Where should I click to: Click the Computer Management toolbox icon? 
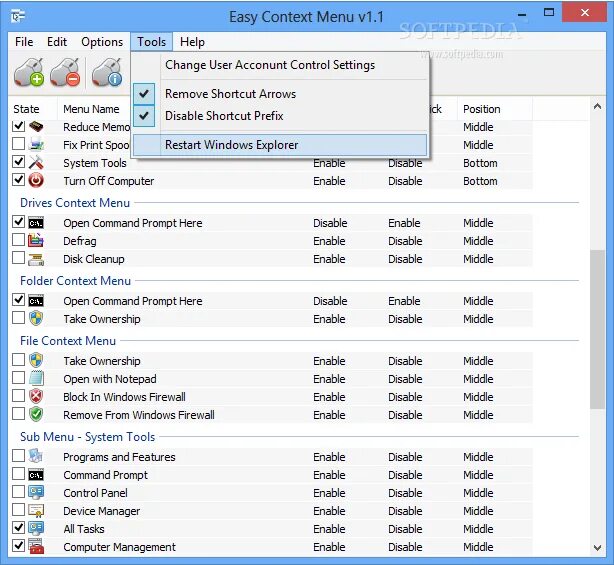pos(36,547)
